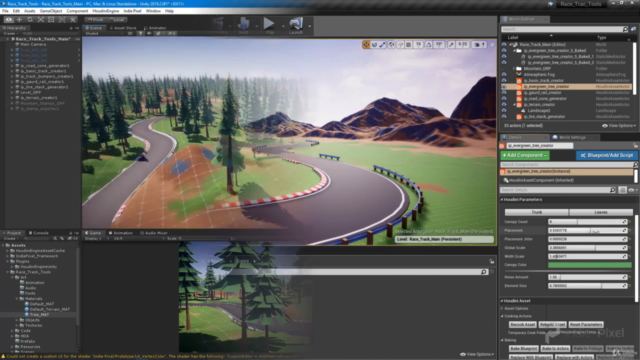
Task: Collapse ip_terrain_creator in World Outliner
Action: [514, 104]
